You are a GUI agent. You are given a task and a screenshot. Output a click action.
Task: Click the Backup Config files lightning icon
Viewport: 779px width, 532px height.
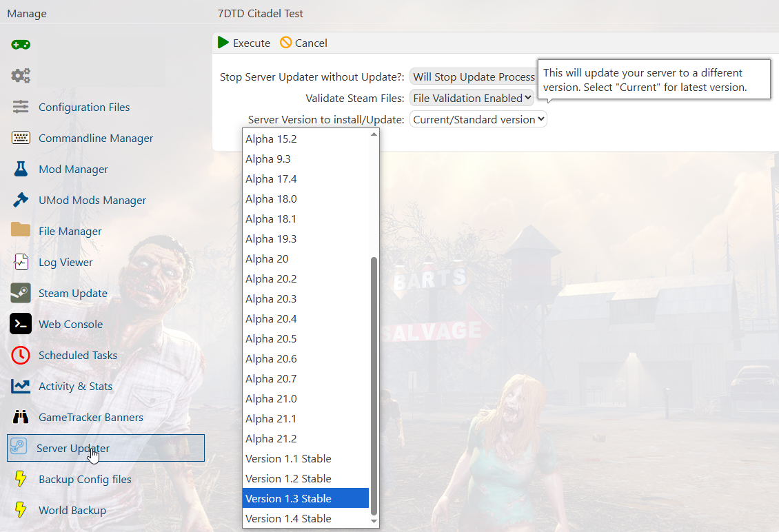pos(21,479)
